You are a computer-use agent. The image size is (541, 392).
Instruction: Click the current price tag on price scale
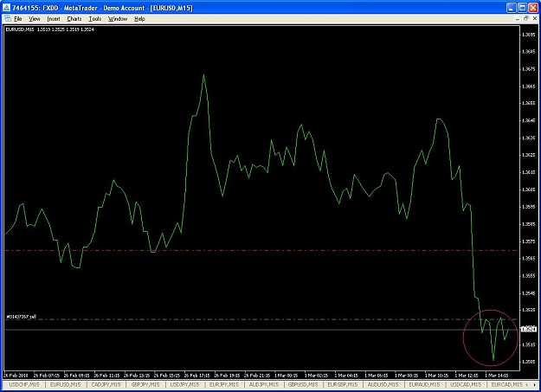[529, 329]
